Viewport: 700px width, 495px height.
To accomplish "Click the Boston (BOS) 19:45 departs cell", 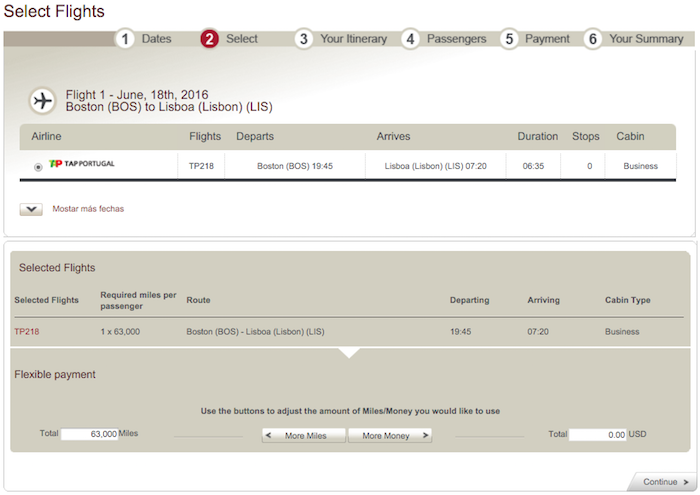I will pos(295,166).
